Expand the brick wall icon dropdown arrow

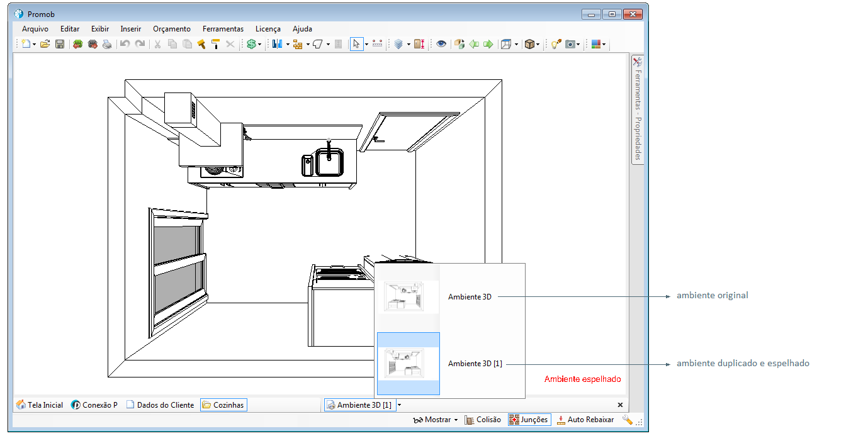pyautogui.click(x=308, y=45)
